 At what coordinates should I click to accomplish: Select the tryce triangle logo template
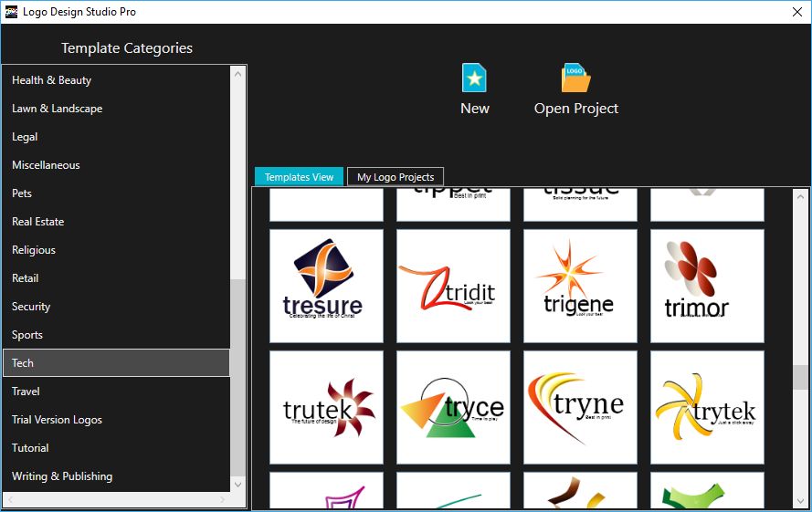453,407
